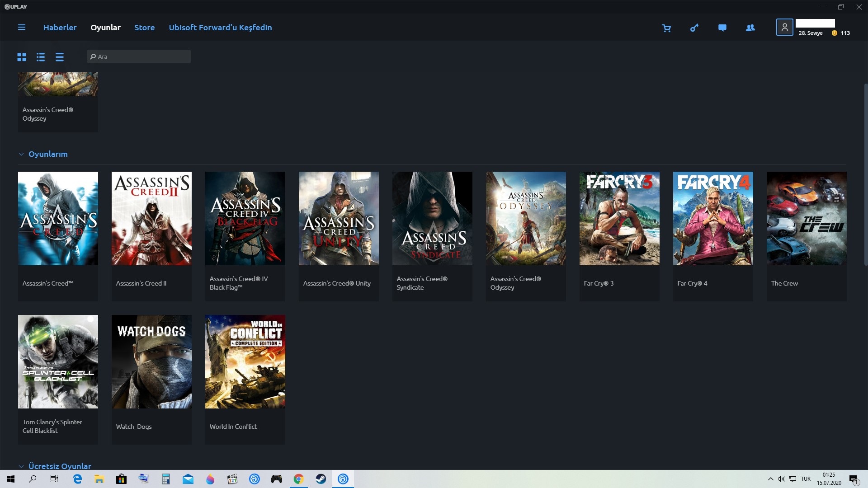This screenshot has height=488, width=868.
Task: Go to the Haberler tab
Action: [60, 28]
